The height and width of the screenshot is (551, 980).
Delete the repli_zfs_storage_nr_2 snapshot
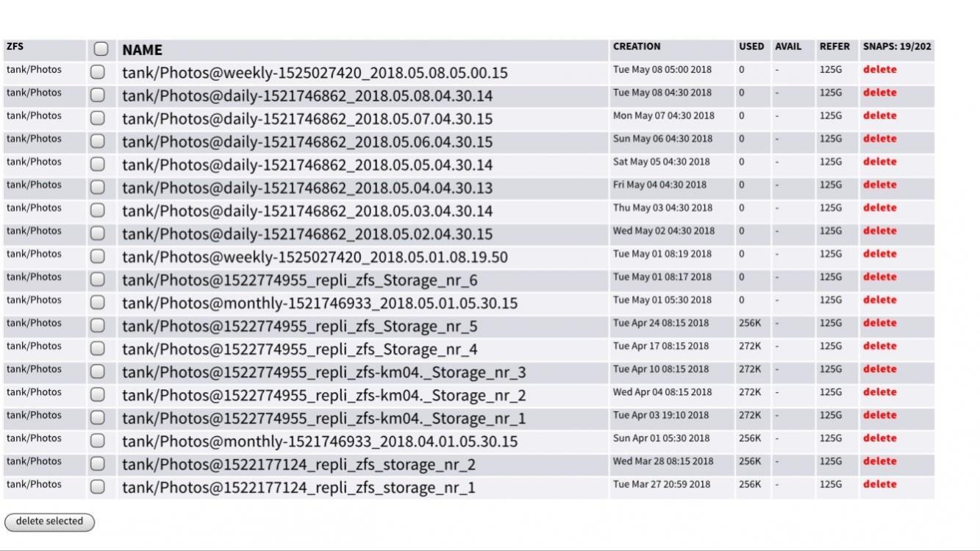click(879, 461)
